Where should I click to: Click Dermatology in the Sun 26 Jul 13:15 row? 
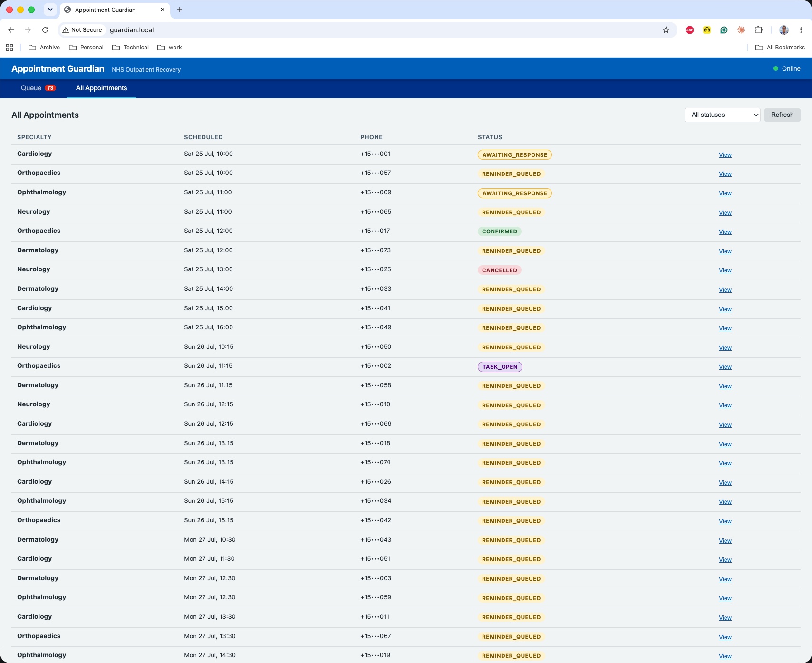[x=38, y=443]
